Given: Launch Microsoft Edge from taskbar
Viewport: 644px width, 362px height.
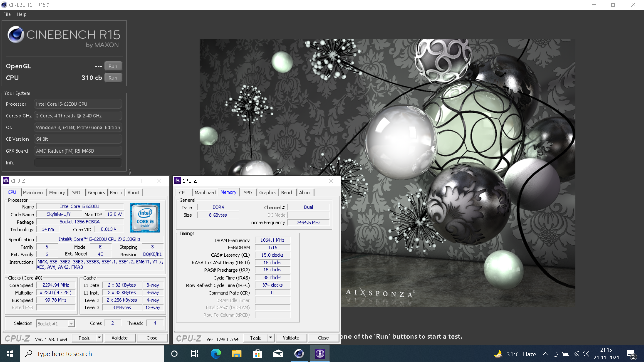Looking at the screenshot, I should 216,354.
